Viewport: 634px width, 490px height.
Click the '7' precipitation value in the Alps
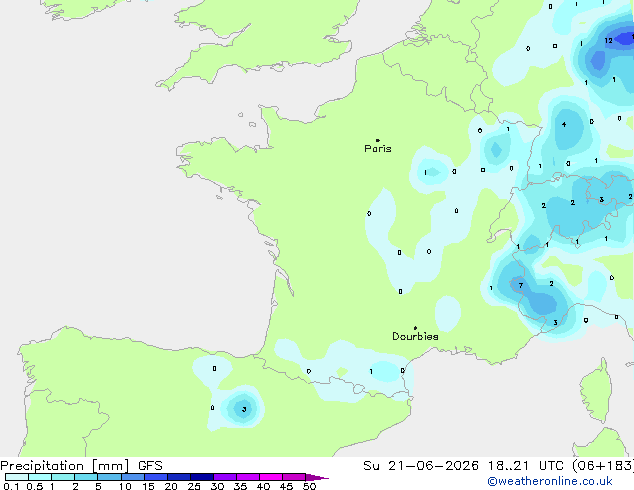(x=521, y=285)
